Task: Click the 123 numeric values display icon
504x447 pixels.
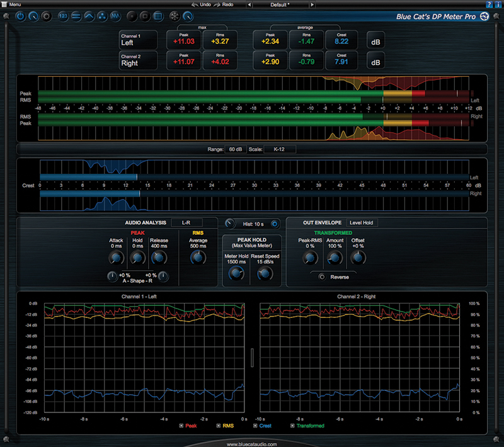Action: click(x=62, y=14)
